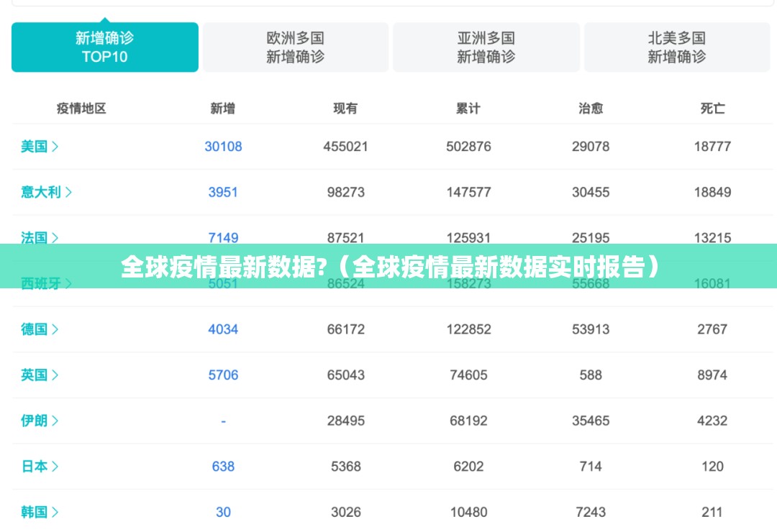This screenshot has height=532, width=777.
Task: Open 英国 country details
Action: [x=40, y=375]
